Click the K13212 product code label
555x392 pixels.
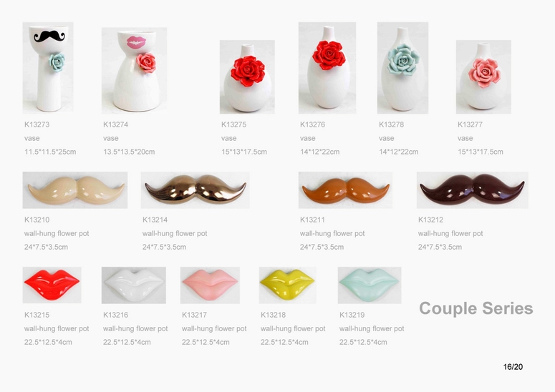pyautogui.click(x=431, y=220)
